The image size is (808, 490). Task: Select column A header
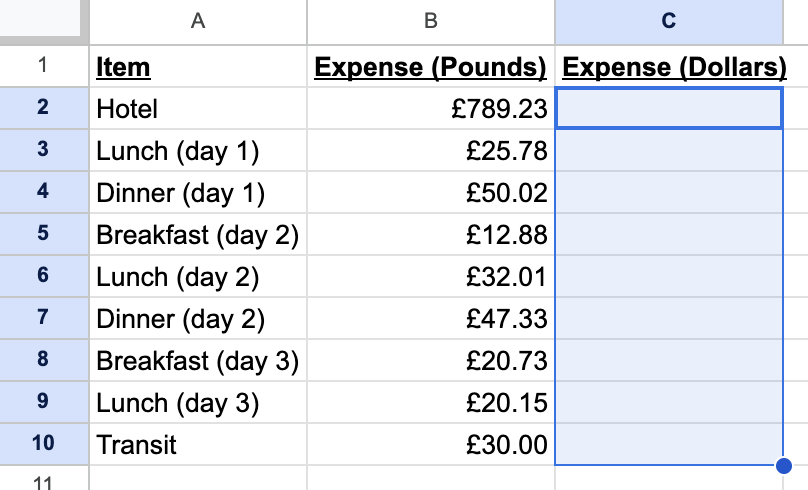point(198,20)
